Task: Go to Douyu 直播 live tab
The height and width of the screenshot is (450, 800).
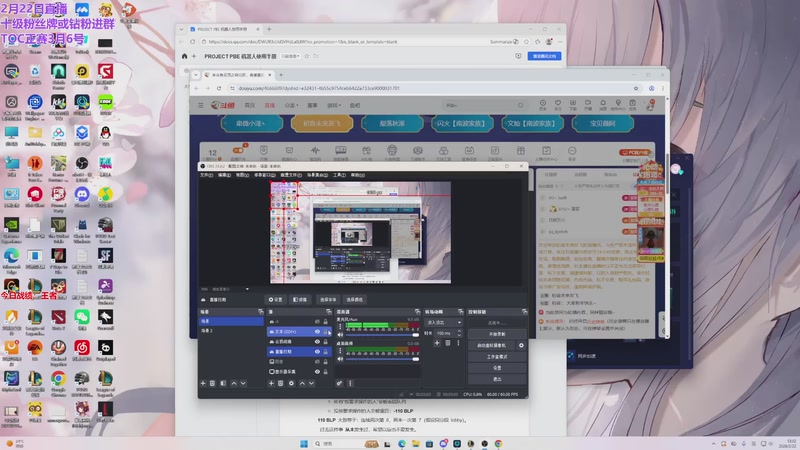Action: point(269,105)
